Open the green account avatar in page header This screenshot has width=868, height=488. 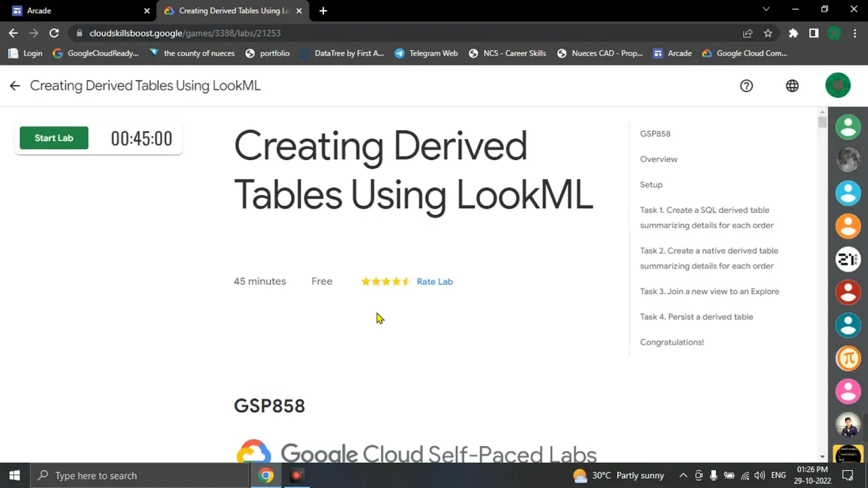pyautogui.click(x=838, y=85)
